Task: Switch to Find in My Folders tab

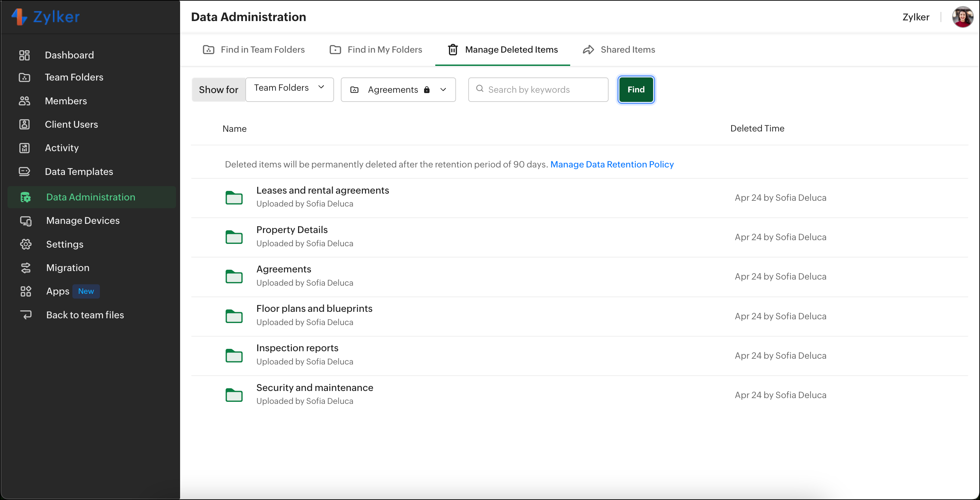Action: [x=376, y=50]
